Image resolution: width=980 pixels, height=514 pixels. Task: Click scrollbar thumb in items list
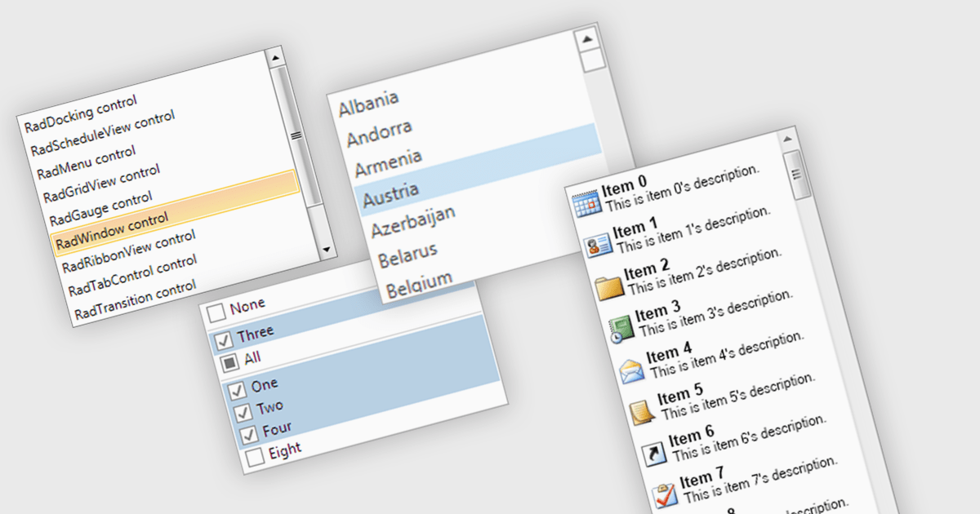point(796,174)
